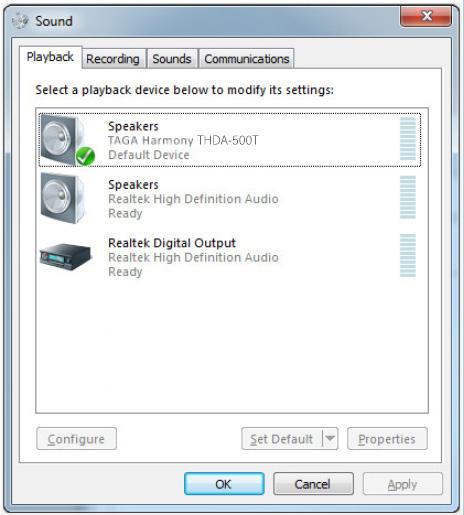Select the Playback tab

tap(50, 57)
